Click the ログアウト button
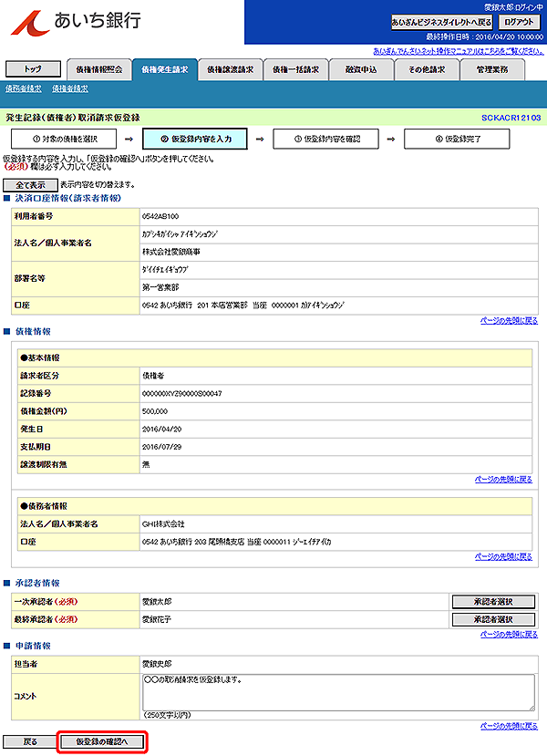The height and width of the screenshot is (756, 547). click(x=519, y=22)
